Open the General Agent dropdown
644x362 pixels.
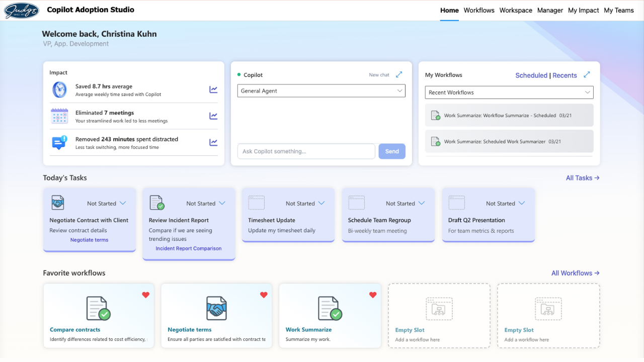[321, 91]
